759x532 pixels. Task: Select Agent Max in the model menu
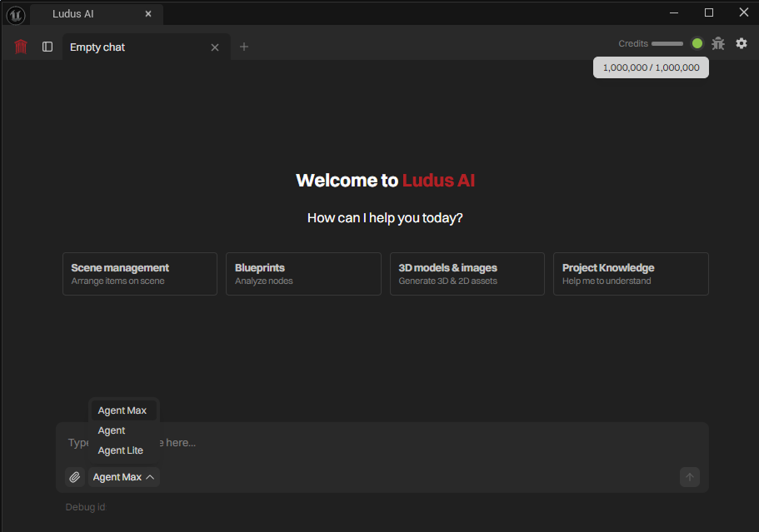[124, 410]
